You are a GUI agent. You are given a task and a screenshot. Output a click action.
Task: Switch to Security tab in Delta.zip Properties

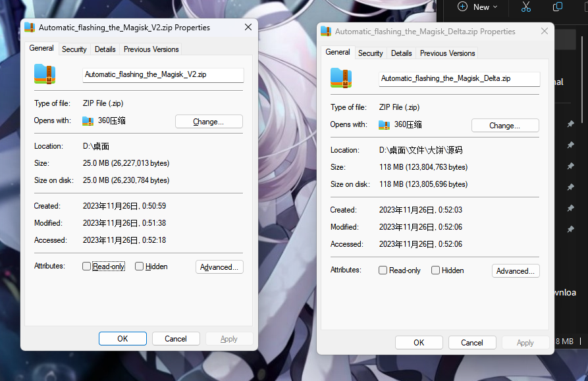(371, 53)
